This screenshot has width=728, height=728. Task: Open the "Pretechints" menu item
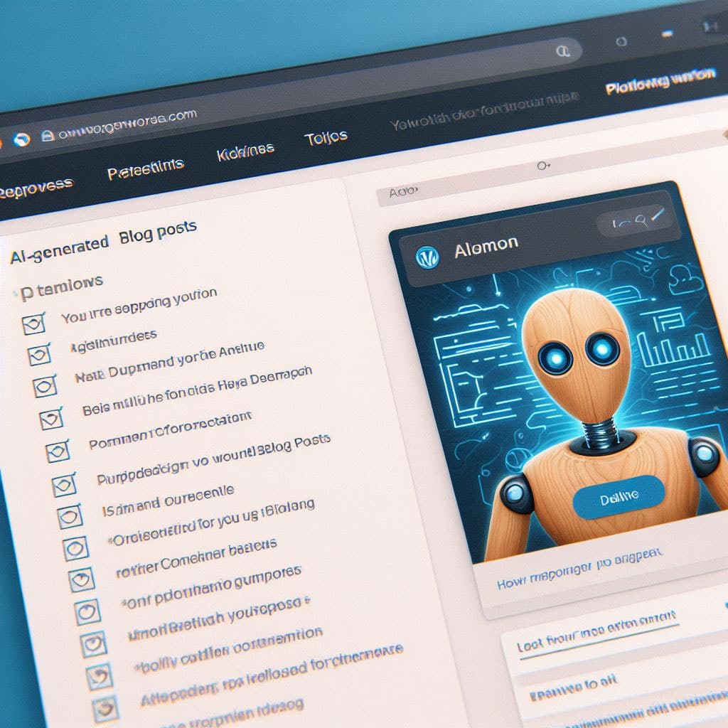point(145,170)
